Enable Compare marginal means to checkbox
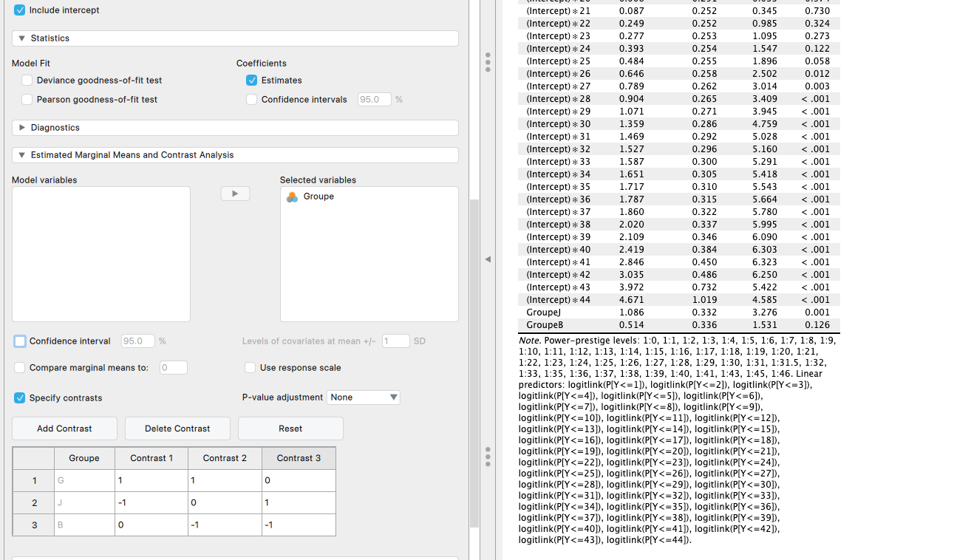Screen dimensions: 971x560 pyautogui.click(x=20, y=368)
